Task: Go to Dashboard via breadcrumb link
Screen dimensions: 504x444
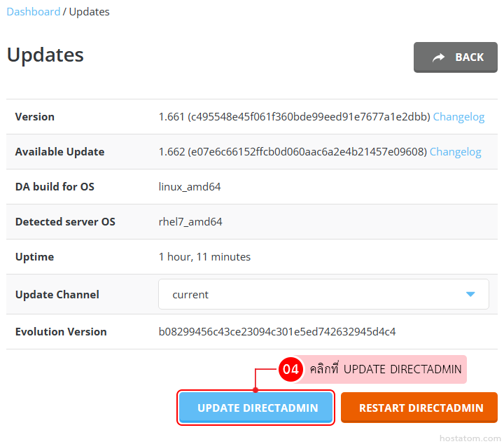Action: pyautogui.click(x=34, y=12)
